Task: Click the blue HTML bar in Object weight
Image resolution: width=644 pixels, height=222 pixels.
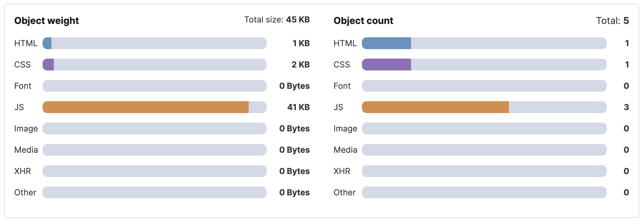Action: pyautogui.click(x=47, y=43)
